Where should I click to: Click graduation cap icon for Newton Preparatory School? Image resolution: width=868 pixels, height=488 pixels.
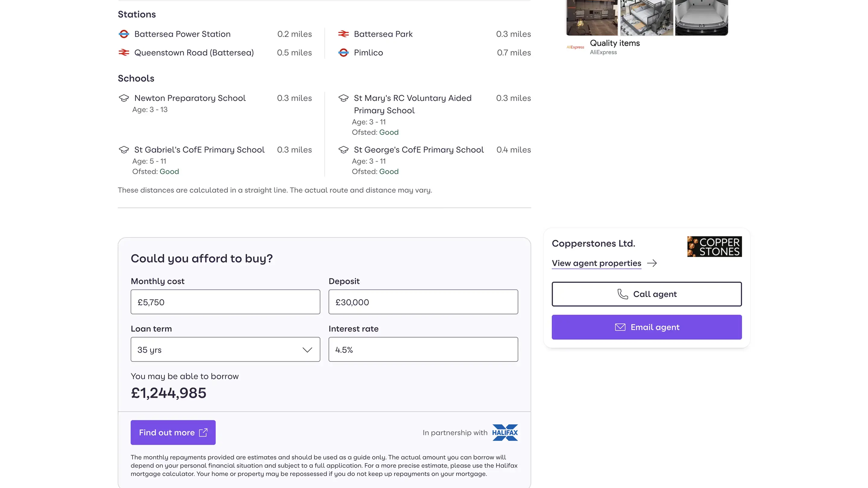(124, 98)
